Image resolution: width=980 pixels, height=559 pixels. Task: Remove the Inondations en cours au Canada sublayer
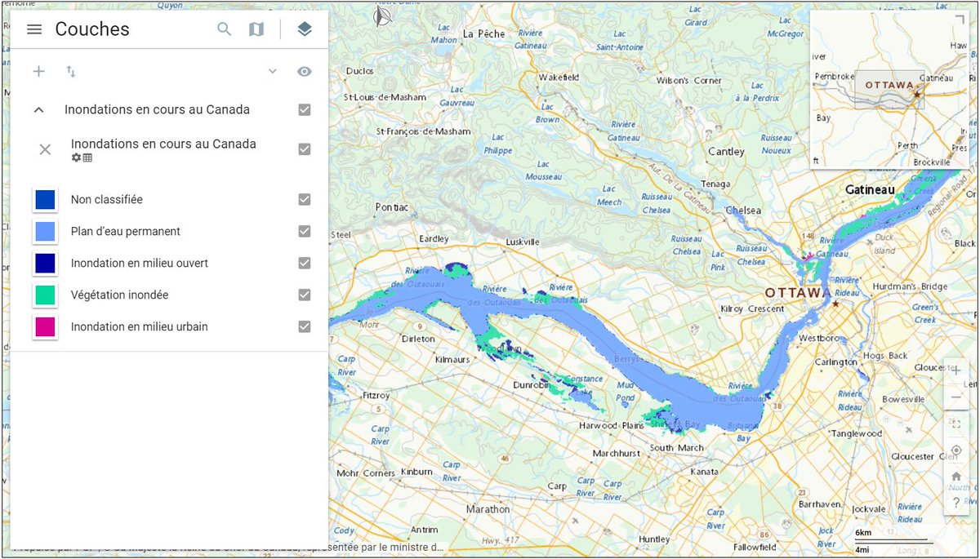click(45, 149)
